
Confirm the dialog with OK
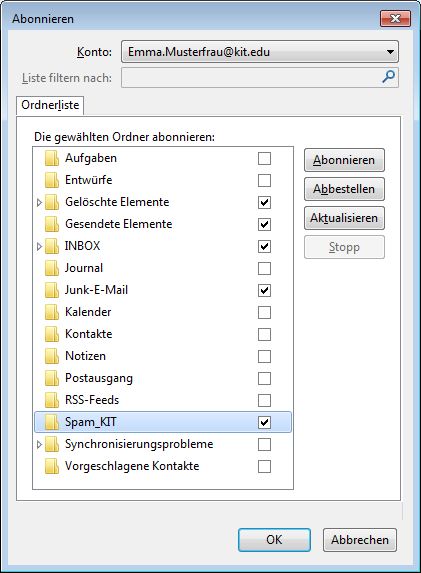(x=274, y=540)
